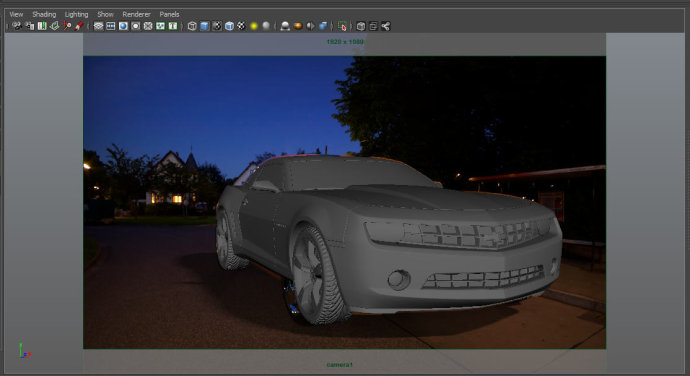Viewport: 690px width, 376px height.
Task: Click the 2D Pan/Zoom icon
Action: 66,26
